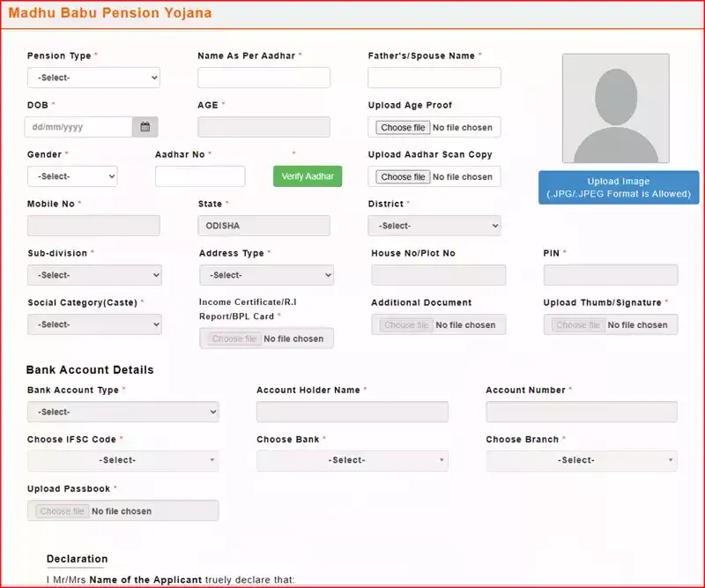Click the Madhu Babu Pension Yojana heading
The width and height of the screenshot is (705, 588).
point(110,12)
